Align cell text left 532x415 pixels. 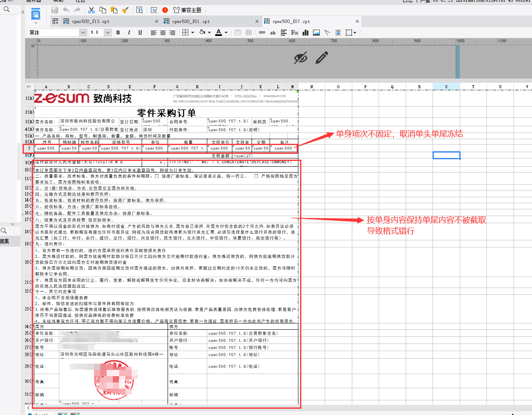tap(154, 33)
